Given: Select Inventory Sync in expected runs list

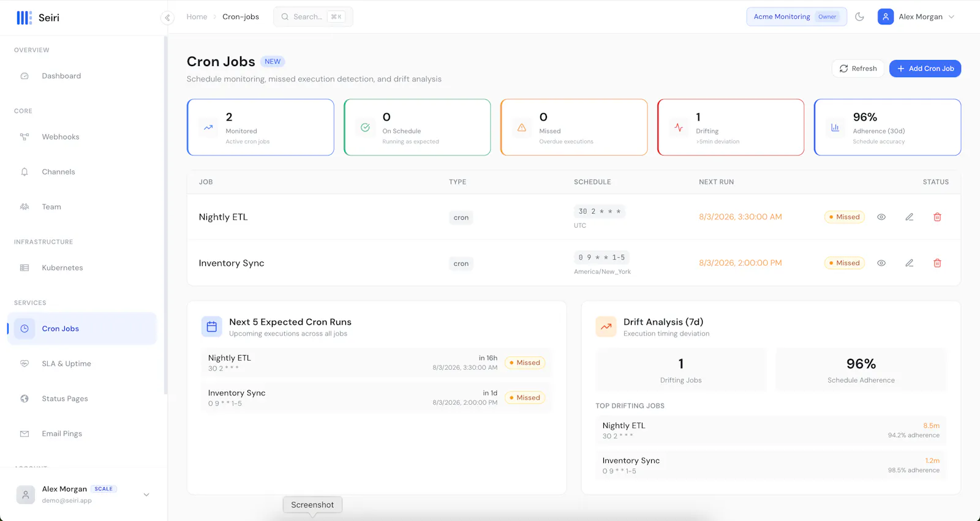Looking at the screenshot, I should 376,398.
